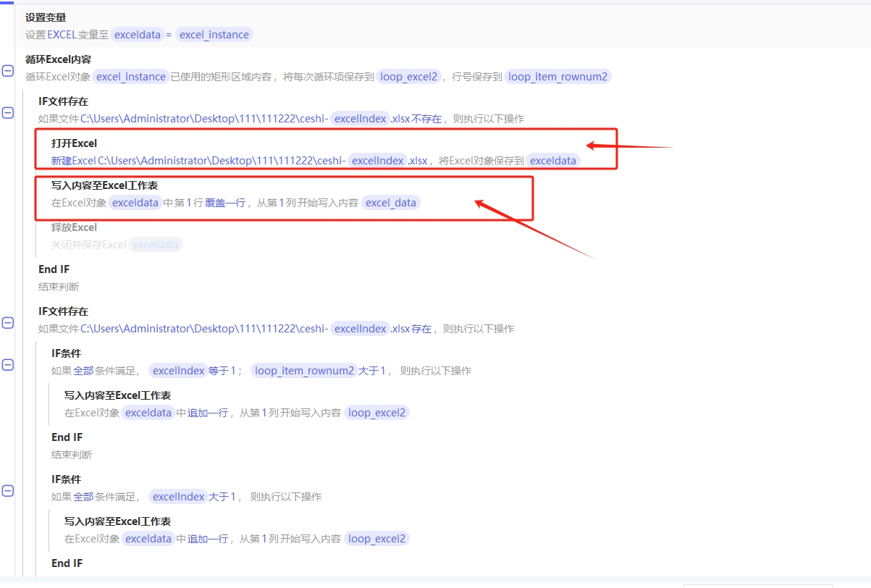Image resolution: width=871 pixels, height=588 pixels.
Task: Collapse the IF条件 block with only excelIndex大于1
Action: 7,491
